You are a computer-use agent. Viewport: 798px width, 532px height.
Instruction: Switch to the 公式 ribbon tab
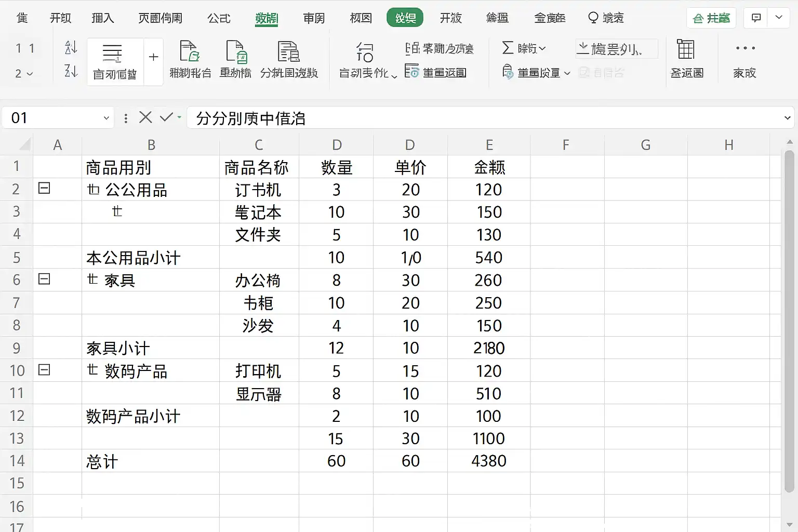point(219,18)
